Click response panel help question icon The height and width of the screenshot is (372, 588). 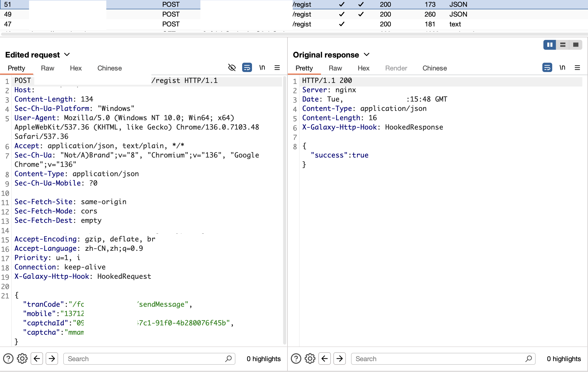[x=296, y=359]
